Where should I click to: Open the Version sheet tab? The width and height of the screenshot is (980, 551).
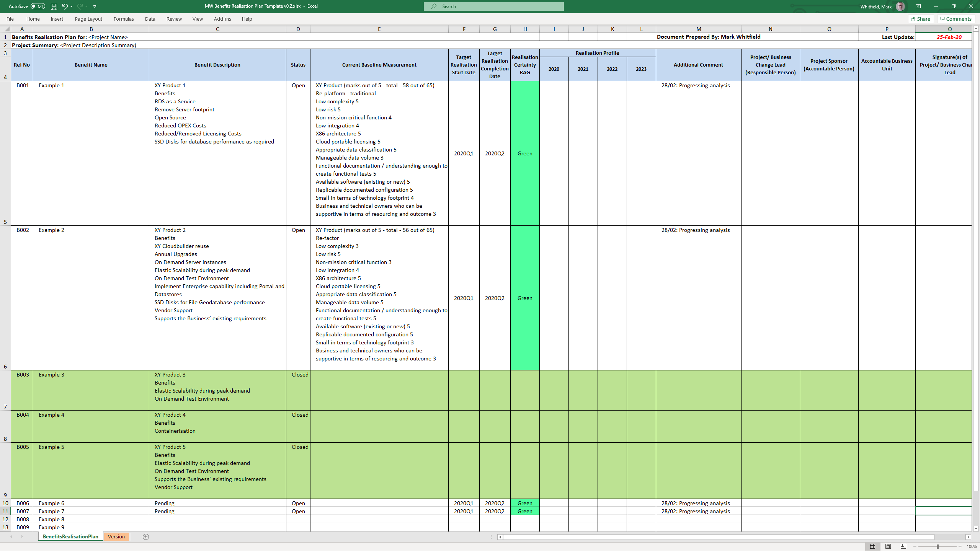tap(116, 536)
